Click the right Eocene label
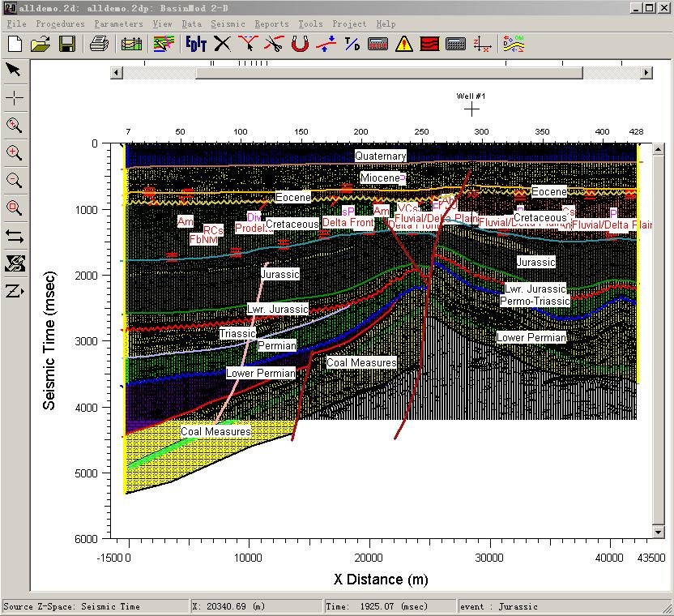The height and width of the screenshot is (616, 674). (549, 191)
